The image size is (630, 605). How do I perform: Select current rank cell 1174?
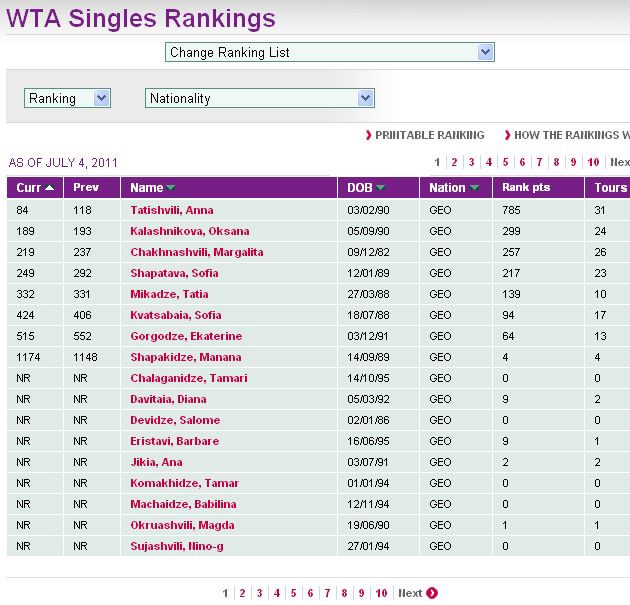[28, 357]
